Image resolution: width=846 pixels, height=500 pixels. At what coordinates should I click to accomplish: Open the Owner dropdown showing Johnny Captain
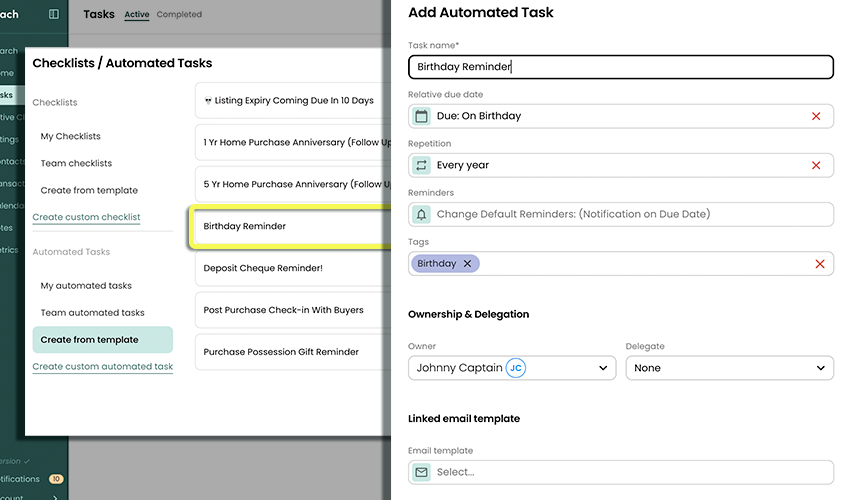tap(510, 368)
